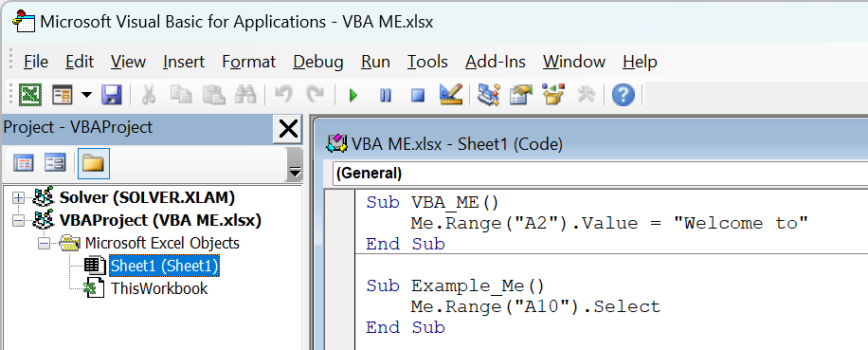Open the (General) object dropdown

[600, 174]
